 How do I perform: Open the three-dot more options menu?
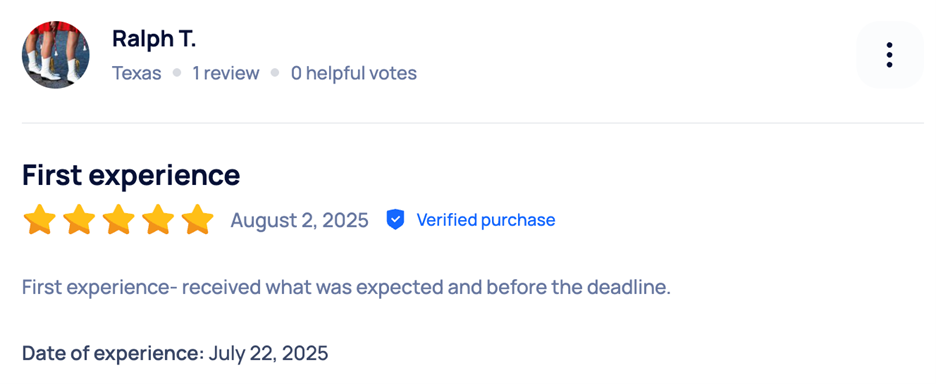tap(889, 55)
